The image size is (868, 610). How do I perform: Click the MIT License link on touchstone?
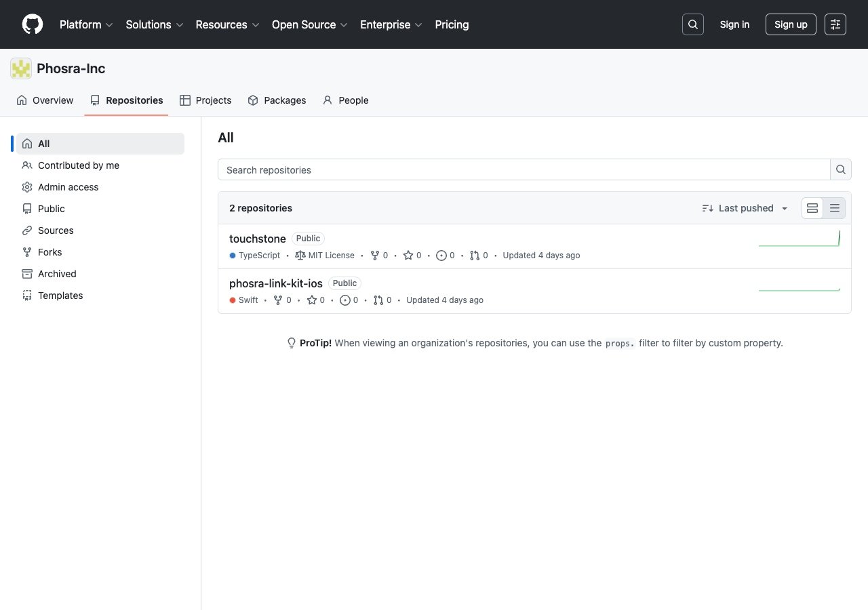tap(325, 256)
